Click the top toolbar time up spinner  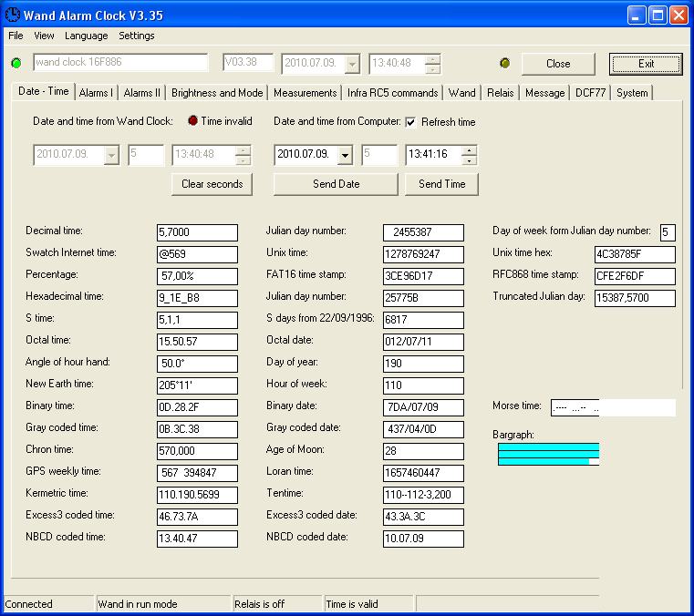pyautogui.click(x=432, y=59)
